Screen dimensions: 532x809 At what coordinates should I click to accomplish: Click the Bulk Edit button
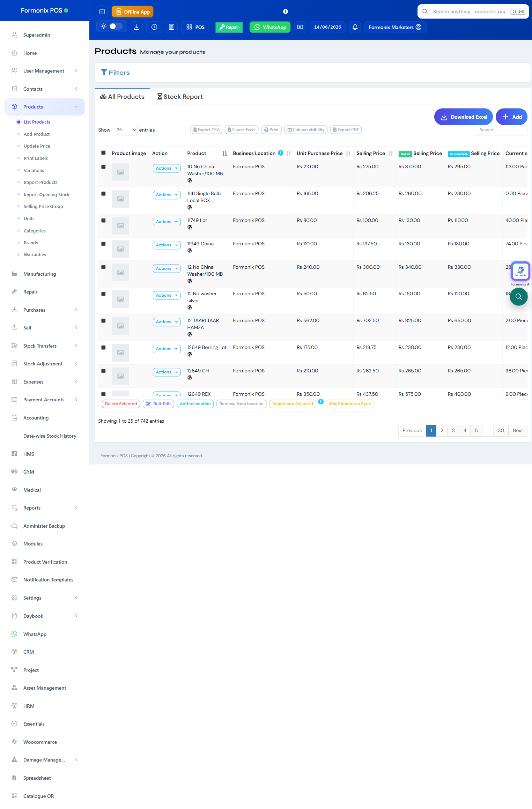coord(158,404)
